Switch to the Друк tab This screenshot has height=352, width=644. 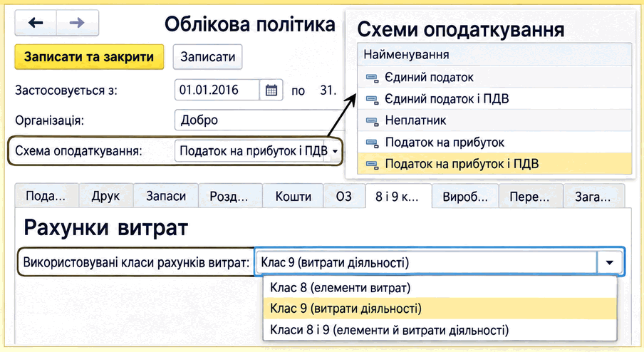pyautogui.click(x=106, y=196)
